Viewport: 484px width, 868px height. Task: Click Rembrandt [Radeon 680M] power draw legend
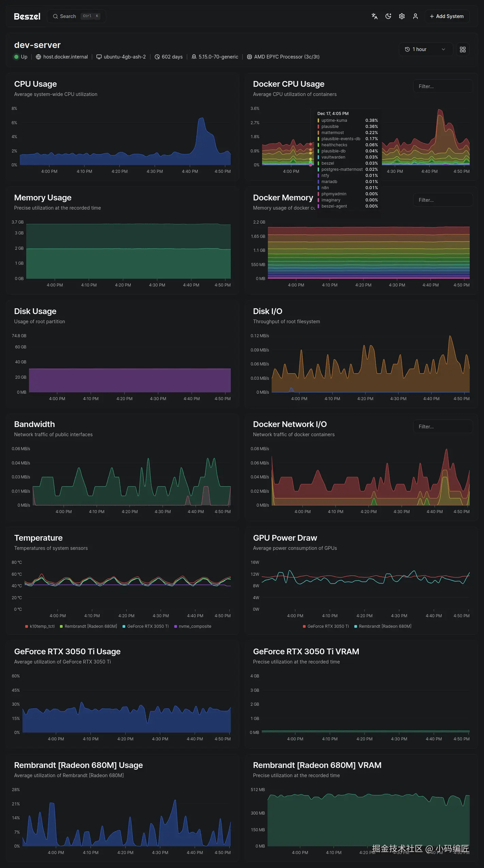[383, 626]
